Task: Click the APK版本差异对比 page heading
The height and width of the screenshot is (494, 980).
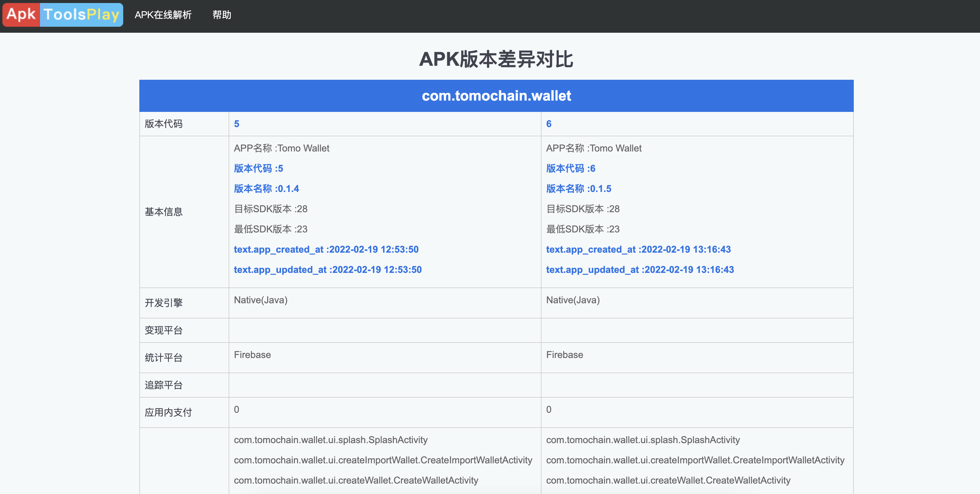Action: [x=496, y=59]
